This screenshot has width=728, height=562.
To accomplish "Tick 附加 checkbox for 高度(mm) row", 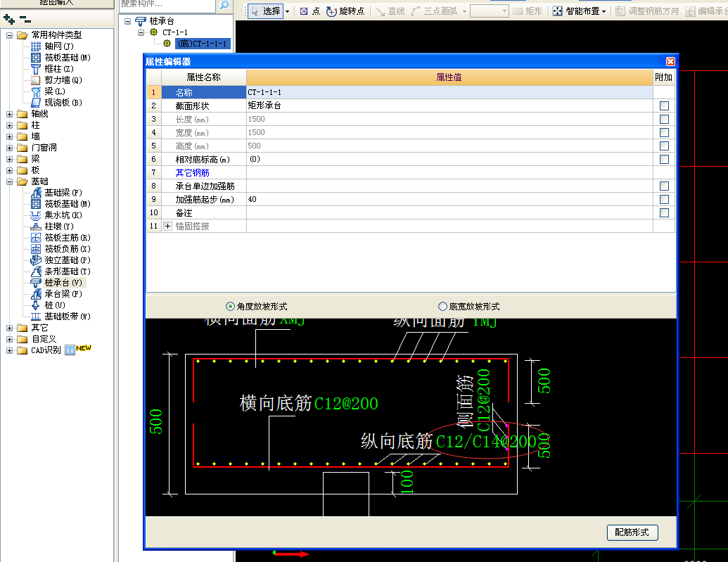I will tap(664, 146).
